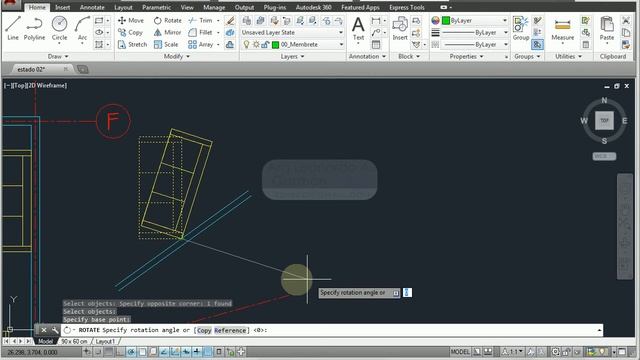This screenshot has height=360, width=640.
Task: Toggle layer on/off lightbulb for 00_Membrete
Action: click(246, 44)
